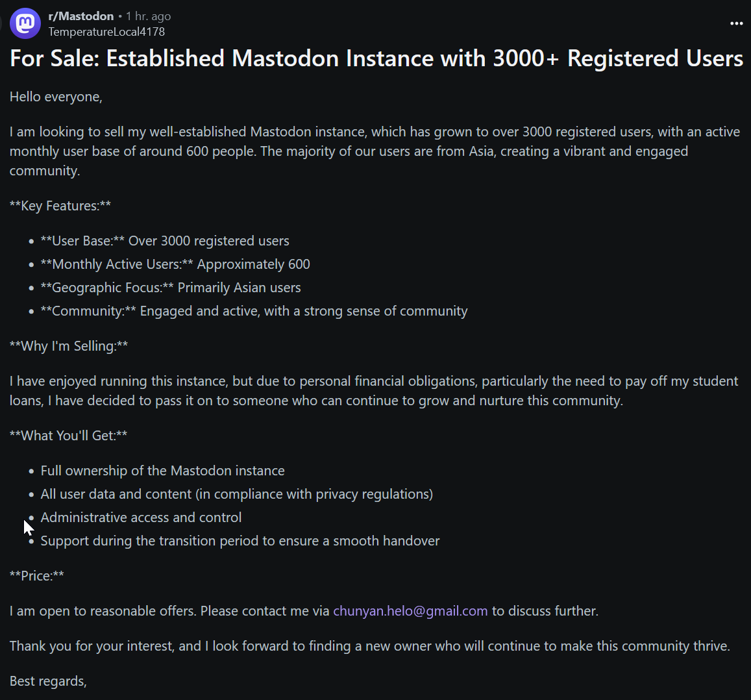This screenshot has height=700, width=751.
Task: Click the chunyan.helo@gmail.com email link
Action: [x=410, y=611]
